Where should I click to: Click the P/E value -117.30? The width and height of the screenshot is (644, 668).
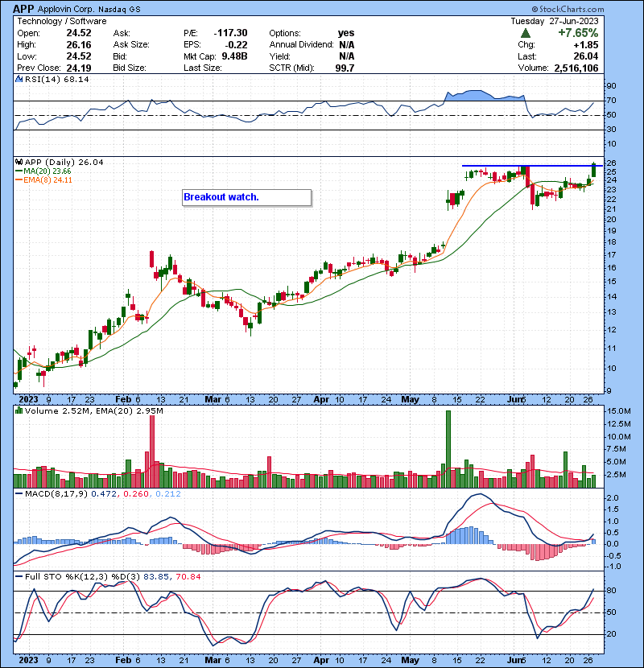coord(230,33)
